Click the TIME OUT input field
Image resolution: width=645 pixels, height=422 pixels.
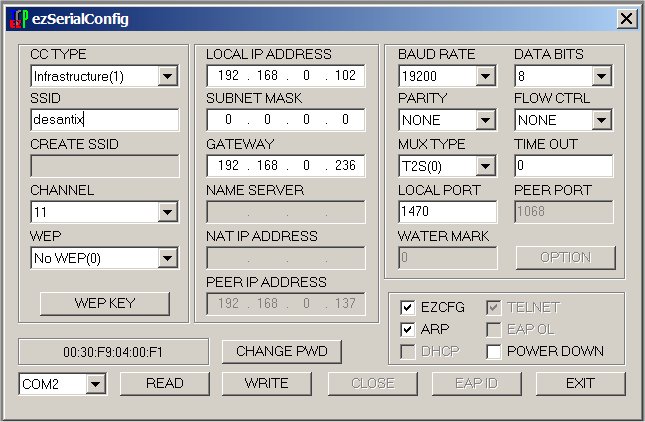coord(564,166)
